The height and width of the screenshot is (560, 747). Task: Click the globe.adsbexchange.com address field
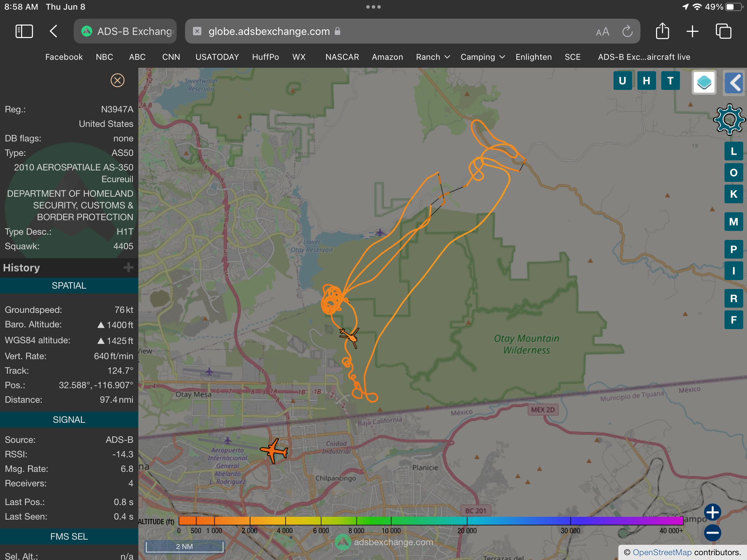[412, 31]
